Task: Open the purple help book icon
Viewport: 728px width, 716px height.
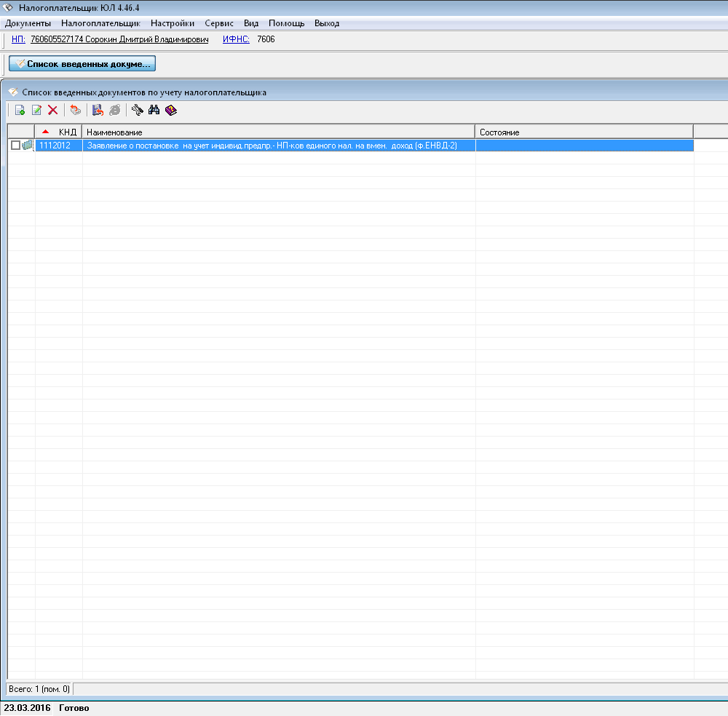Action: pos(171,111)
